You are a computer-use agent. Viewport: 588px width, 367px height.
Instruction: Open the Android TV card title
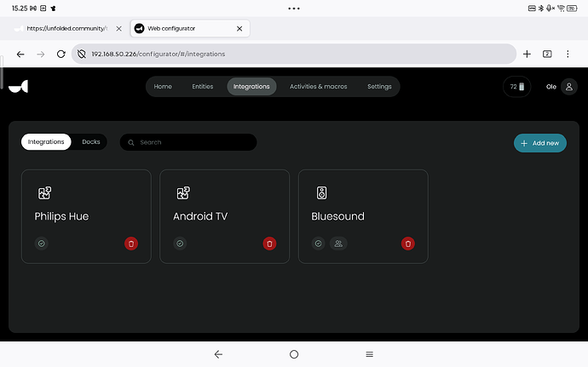click(200, 216)
